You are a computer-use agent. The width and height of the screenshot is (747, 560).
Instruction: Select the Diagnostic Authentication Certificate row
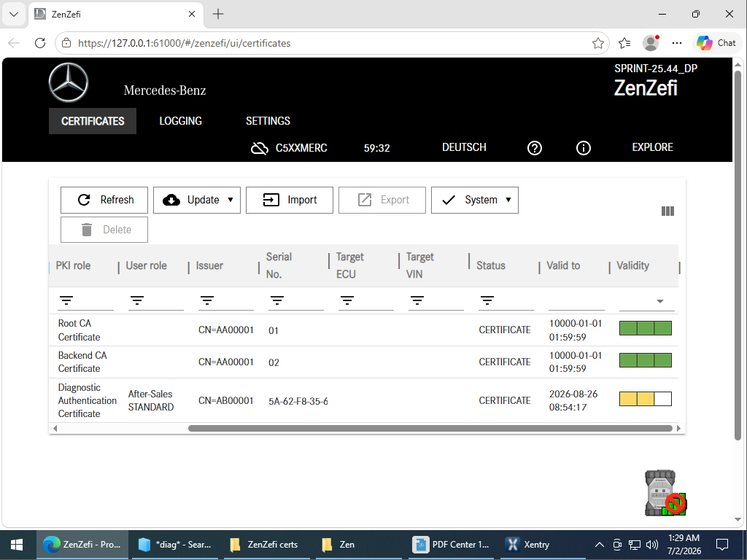(363, 400)
